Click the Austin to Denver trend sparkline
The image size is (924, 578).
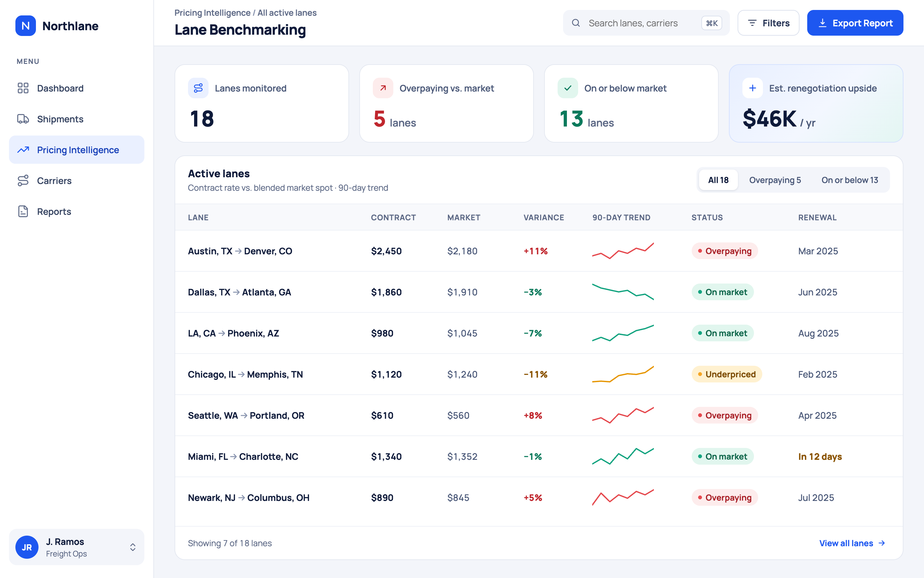(623, 251)
